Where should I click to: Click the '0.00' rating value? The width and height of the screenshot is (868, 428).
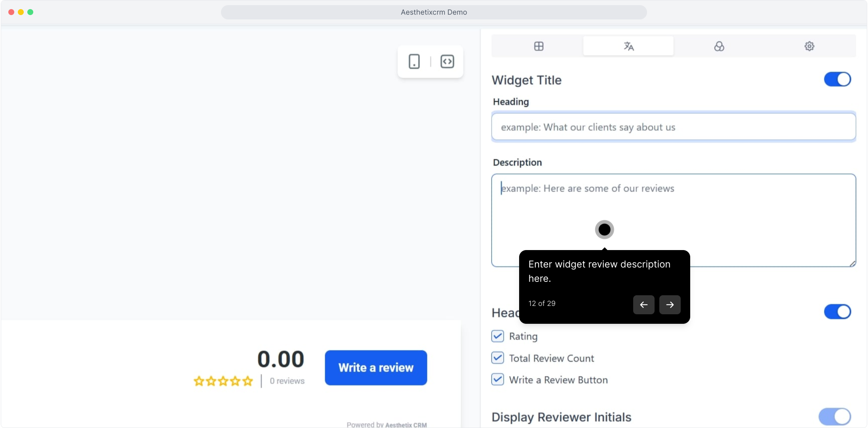(x=281, y=359)
